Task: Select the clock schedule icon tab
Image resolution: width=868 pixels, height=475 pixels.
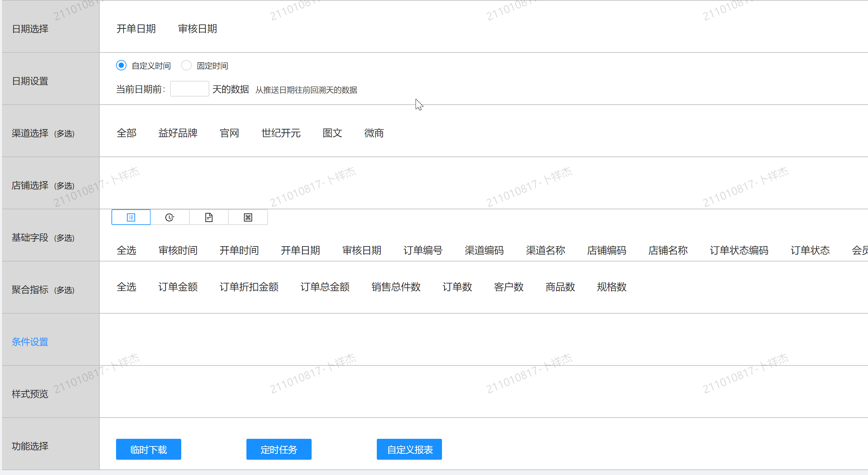Action: coord(170,217)
